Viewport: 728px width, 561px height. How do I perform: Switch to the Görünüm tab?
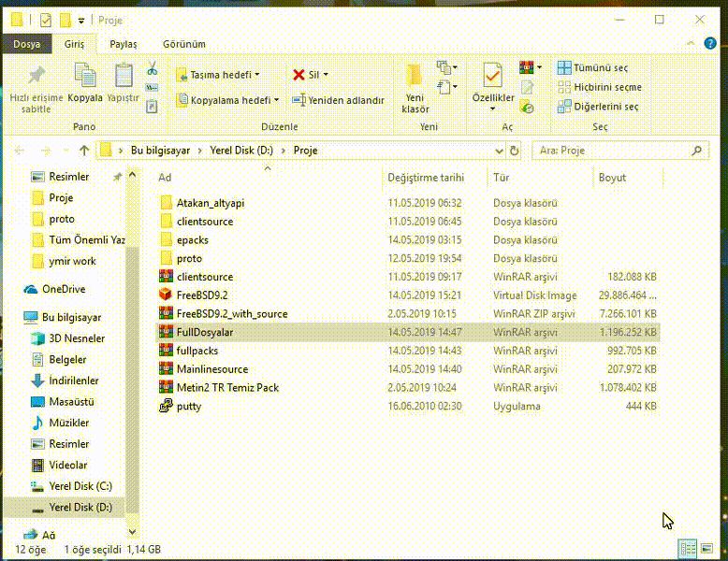point(183,44)
